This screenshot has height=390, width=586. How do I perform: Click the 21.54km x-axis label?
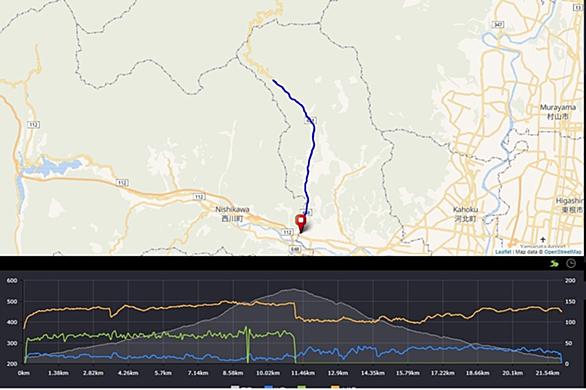tap(548, 373)
